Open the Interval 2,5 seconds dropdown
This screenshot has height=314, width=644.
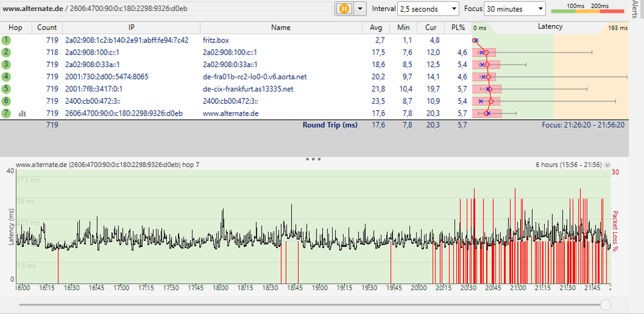[427, 9]
